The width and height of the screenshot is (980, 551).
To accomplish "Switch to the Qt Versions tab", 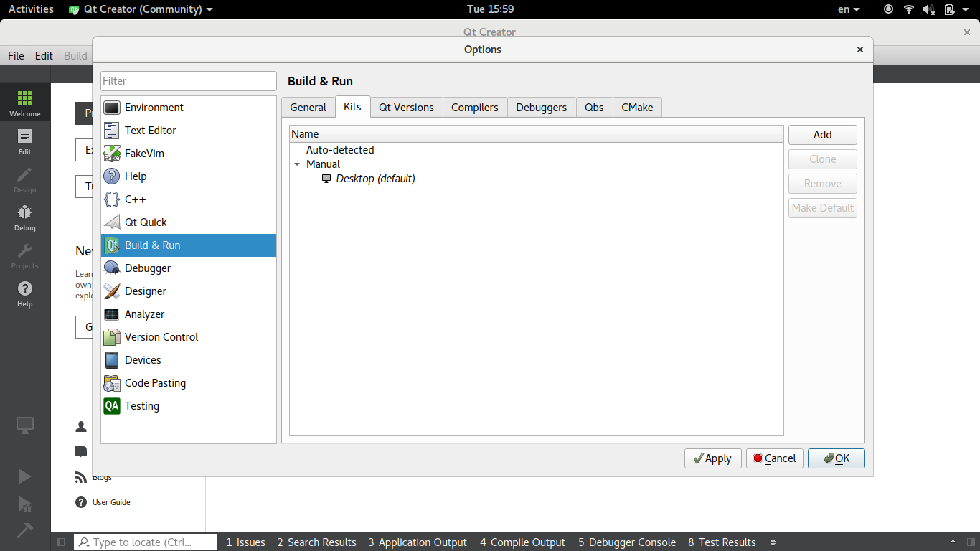I will click(406, 108).
